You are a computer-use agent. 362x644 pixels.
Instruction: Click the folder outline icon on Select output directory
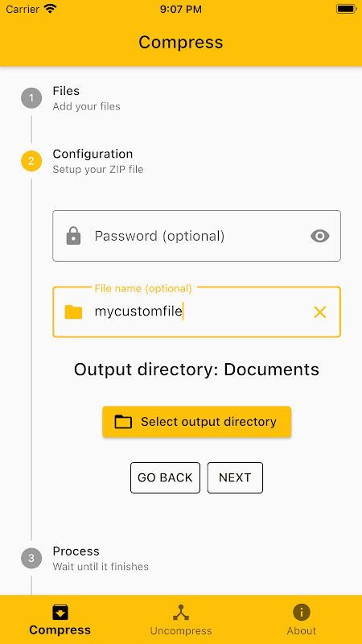click(x=123, y=422)
